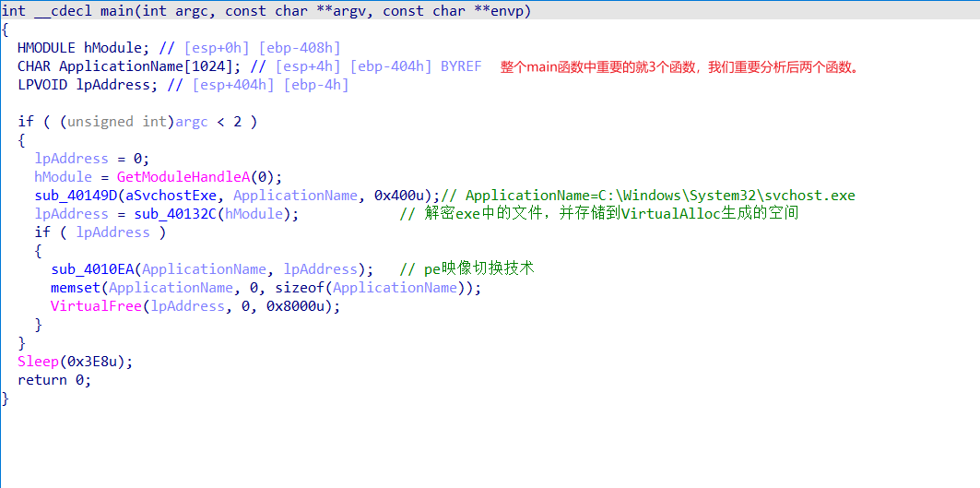Image resolution: width=980 pixels, height=488 pixels.
Task: Click the 'if ( lpAddress )' condition line
Action: click(100, 232)
